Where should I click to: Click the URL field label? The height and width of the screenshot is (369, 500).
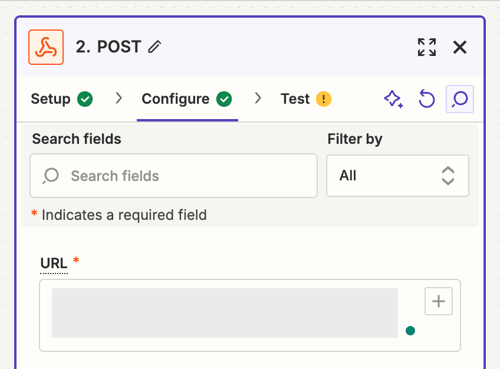(54, 263)
